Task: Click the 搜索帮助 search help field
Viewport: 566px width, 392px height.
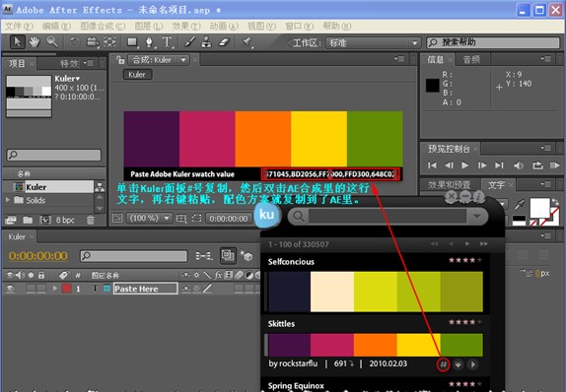Action: click(x=493, y=43)
